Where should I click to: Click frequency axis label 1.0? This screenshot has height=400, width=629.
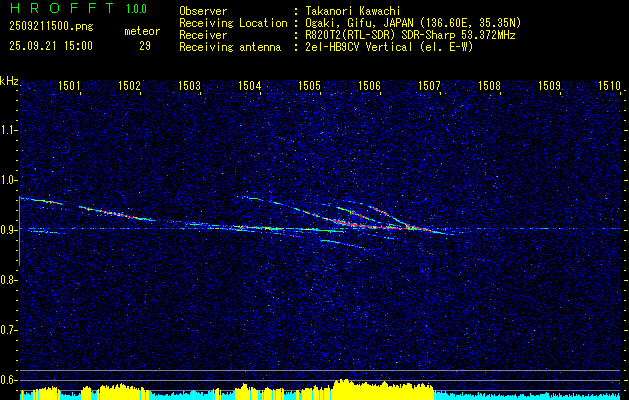7,180
